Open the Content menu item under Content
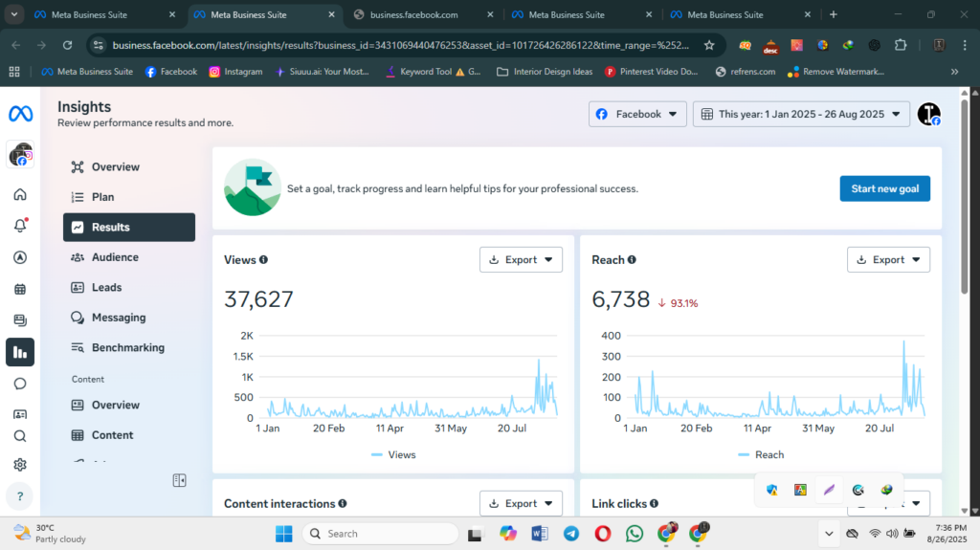980x550 pixels. point(129,435)
